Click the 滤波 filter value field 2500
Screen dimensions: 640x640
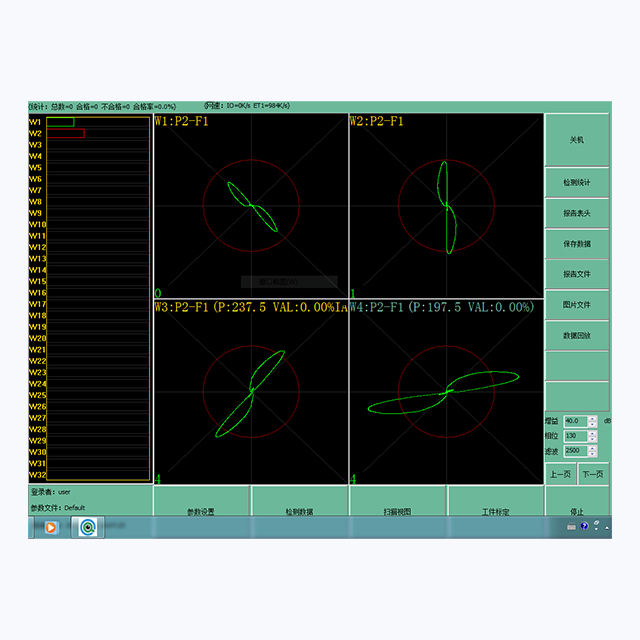pyautogui.click(x=576, y=451)
